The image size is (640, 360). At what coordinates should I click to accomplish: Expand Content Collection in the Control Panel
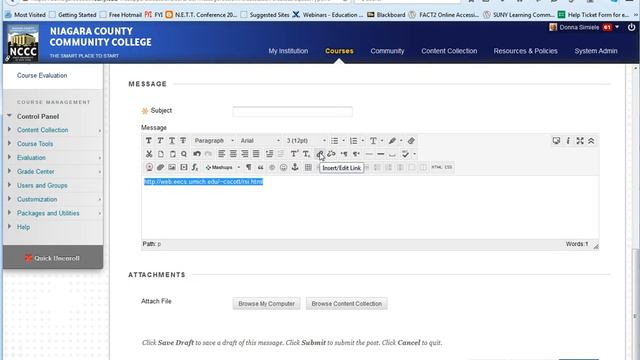(9, 129)
